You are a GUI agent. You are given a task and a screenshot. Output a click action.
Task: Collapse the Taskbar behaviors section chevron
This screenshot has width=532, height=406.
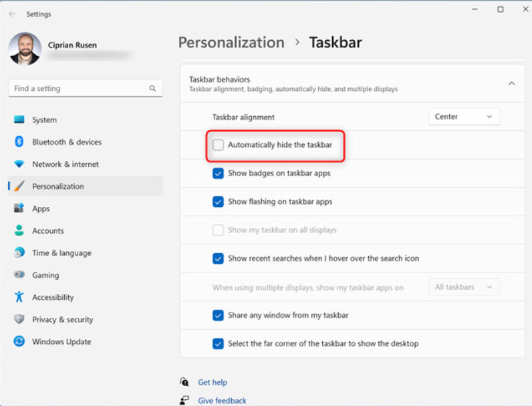tap(511, 83)
